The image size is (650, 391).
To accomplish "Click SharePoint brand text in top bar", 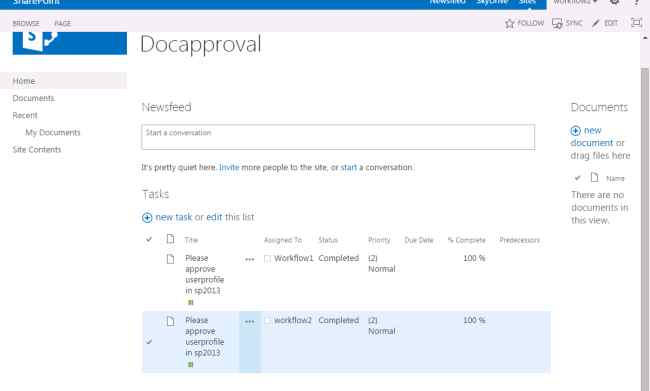I will (x=36, y=2).
